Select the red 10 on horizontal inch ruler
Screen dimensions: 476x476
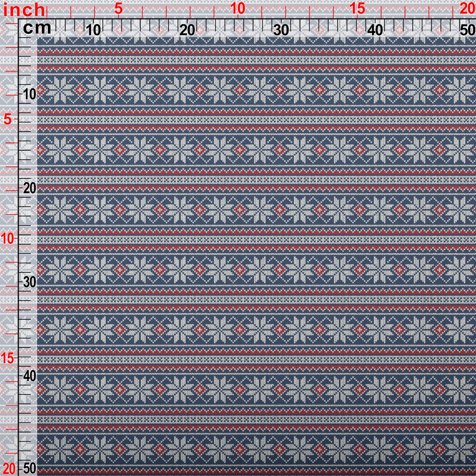(238, 9)
